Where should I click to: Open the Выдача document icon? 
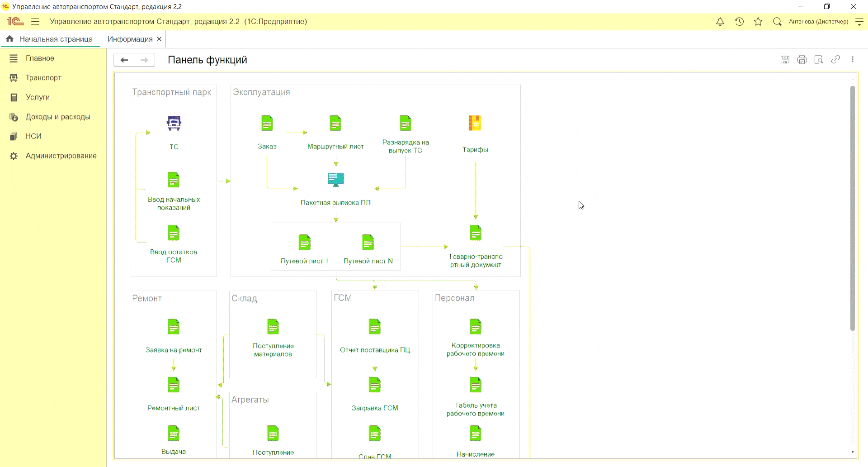[x=174, y=434]
